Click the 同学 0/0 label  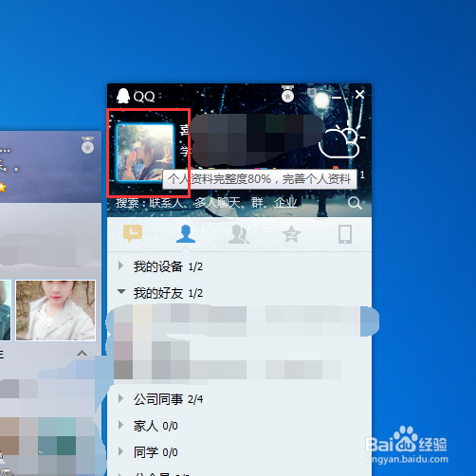(x=156, y=452)
